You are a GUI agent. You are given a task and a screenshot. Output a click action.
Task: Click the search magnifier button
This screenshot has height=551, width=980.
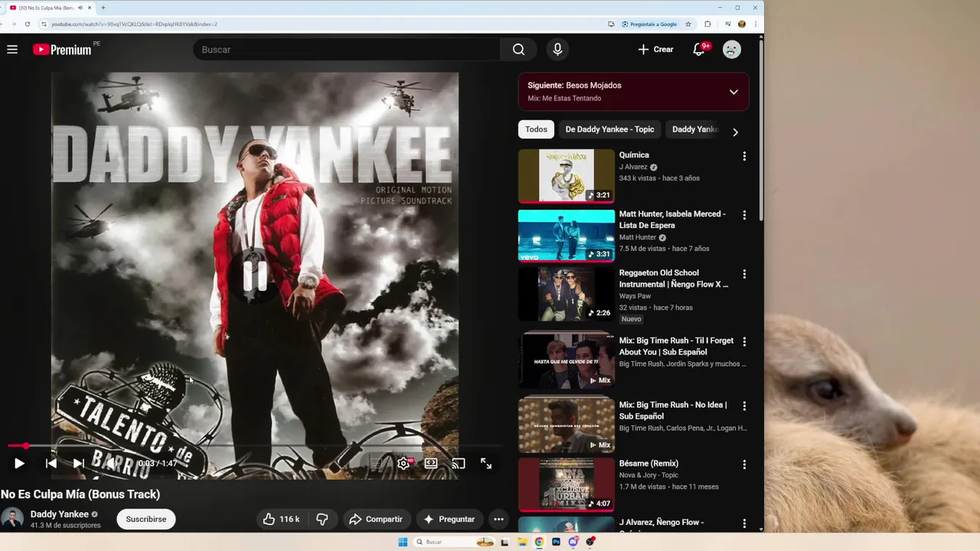[518, 50]
